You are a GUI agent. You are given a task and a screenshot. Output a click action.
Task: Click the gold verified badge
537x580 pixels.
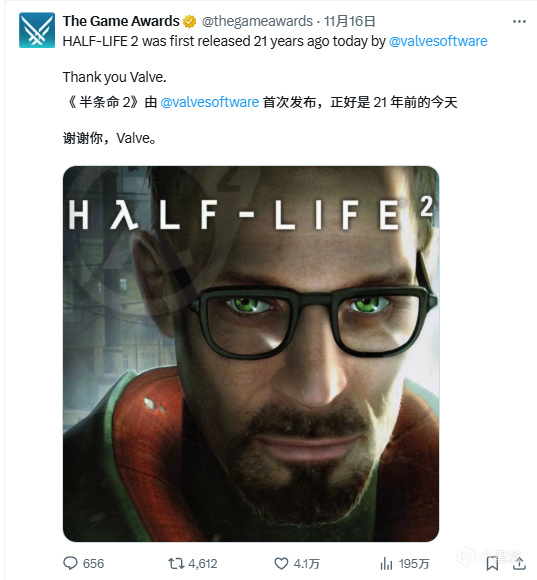[189, 21]
